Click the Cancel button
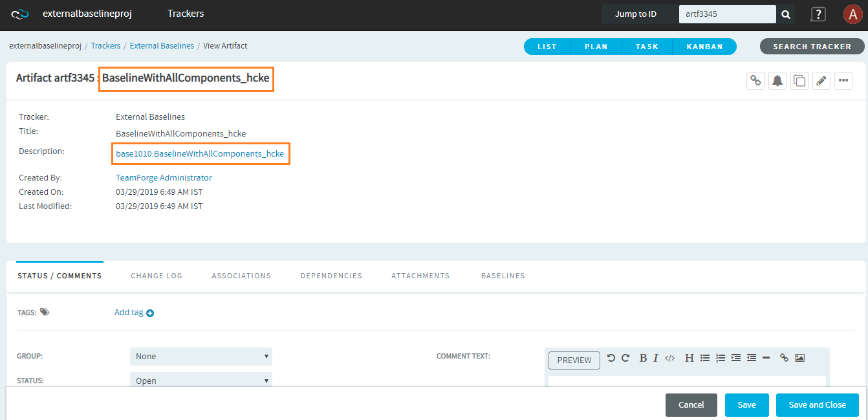Viewport: 868px width, 420px height. pos(691,405)
